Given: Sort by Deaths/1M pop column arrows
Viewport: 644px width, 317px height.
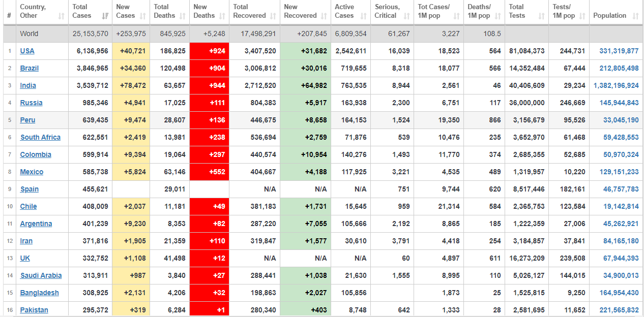Looking at the screenshot, I should pyautogui.click(x=498, y=16).
